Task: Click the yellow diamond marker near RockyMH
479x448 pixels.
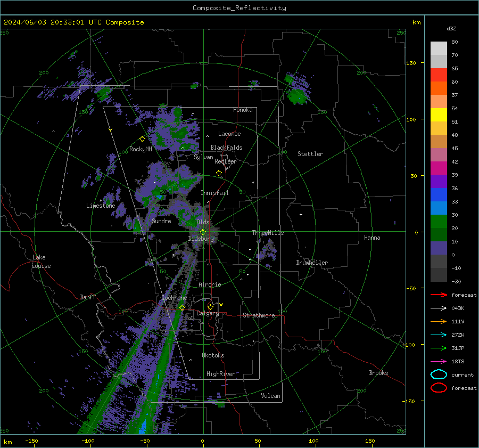Action: (142, 139)
